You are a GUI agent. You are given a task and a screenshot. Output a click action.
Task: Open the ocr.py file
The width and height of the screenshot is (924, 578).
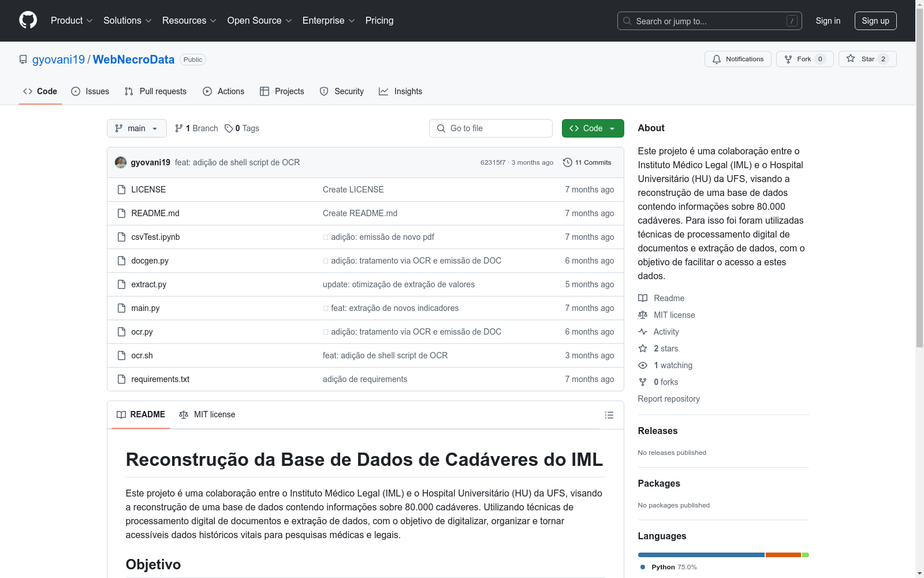click(x=142, y=332)
